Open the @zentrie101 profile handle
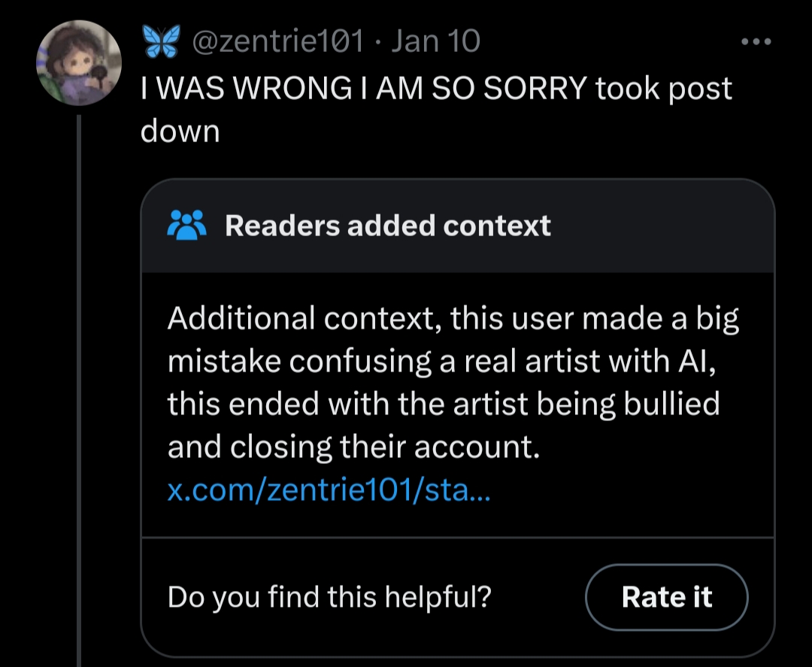812x667 pixels. point(277,41)
